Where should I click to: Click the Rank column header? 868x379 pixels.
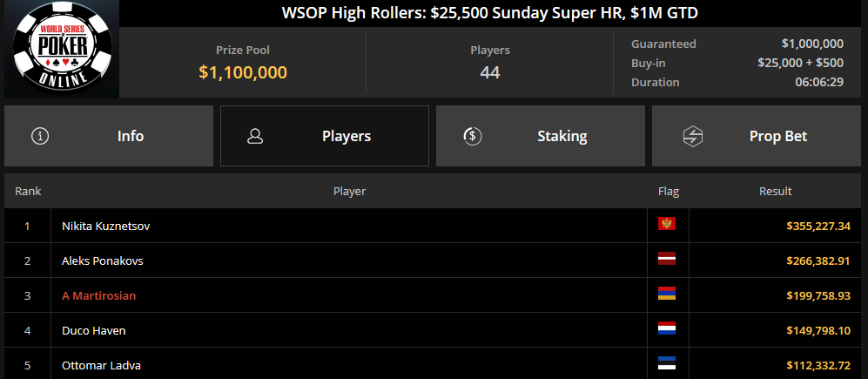28,191
